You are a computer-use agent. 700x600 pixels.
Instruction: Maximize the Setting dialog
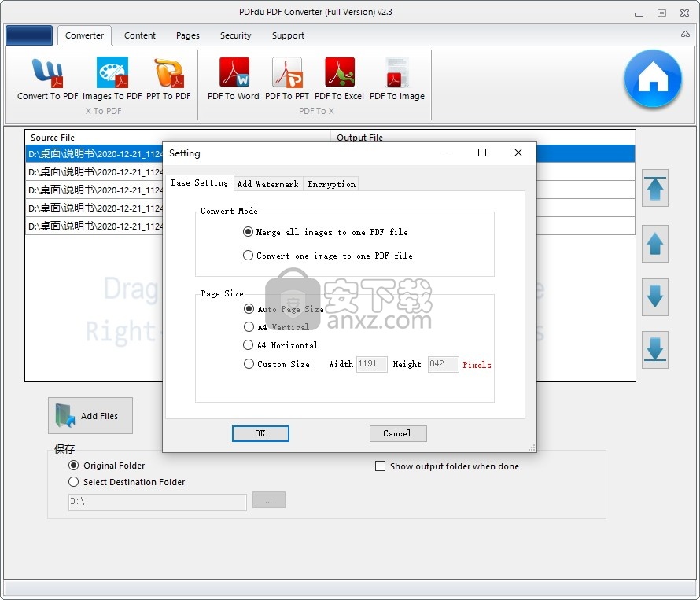[481, 153]
